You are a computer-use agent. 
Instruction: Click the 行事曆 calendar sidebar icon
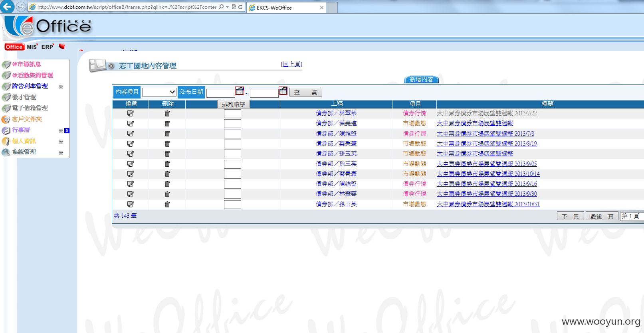6,130
